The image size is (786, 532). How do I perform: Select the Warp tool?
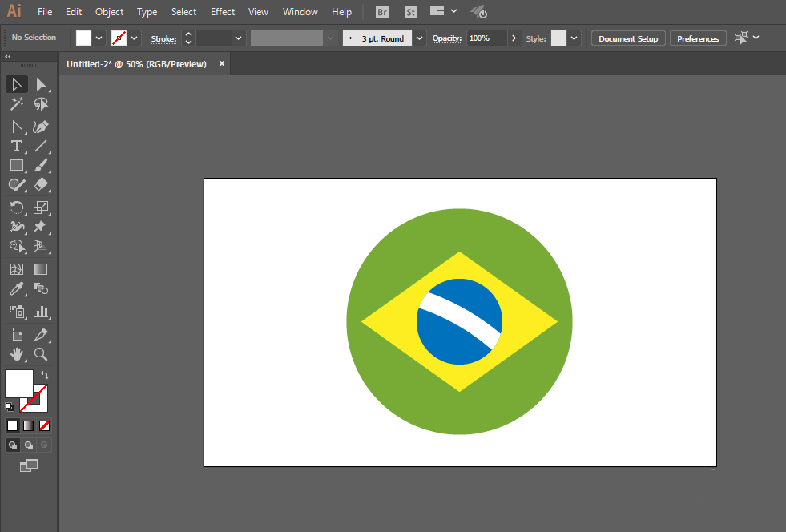pos(17,227)
